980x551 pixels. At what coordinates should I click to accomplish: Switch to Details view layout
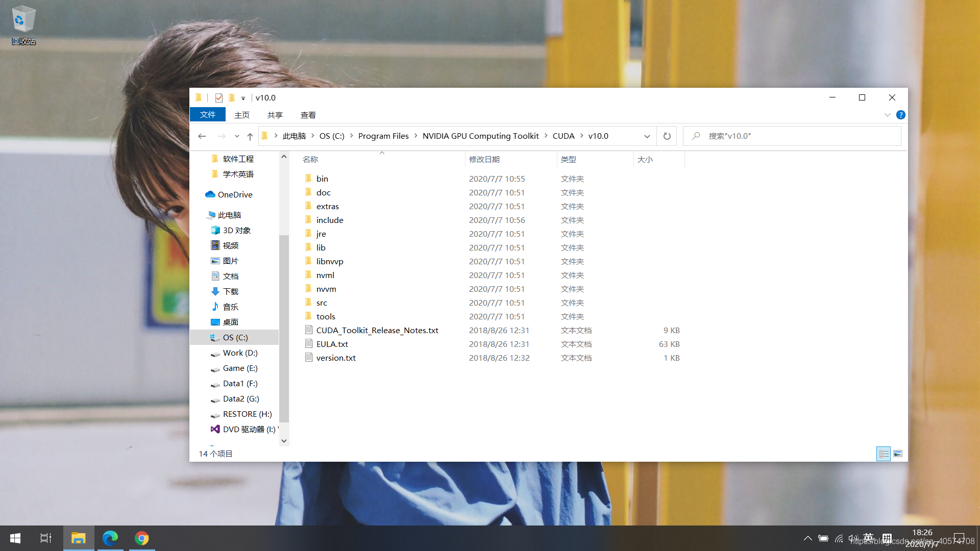[884, 454]
